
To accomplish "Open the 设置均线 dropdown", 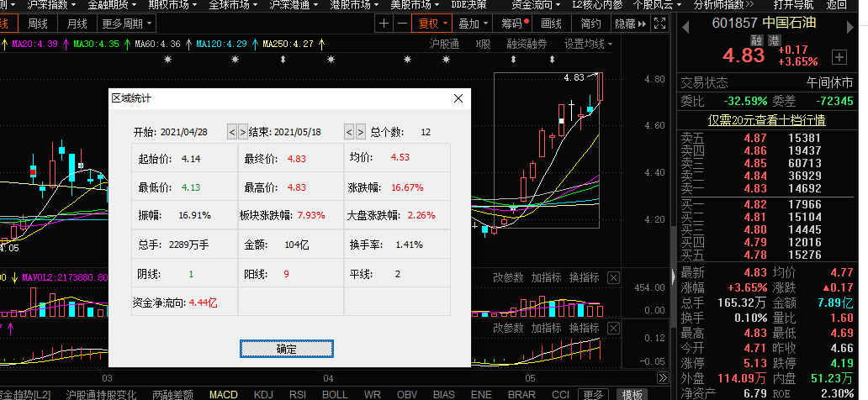I will pos(589,45).
